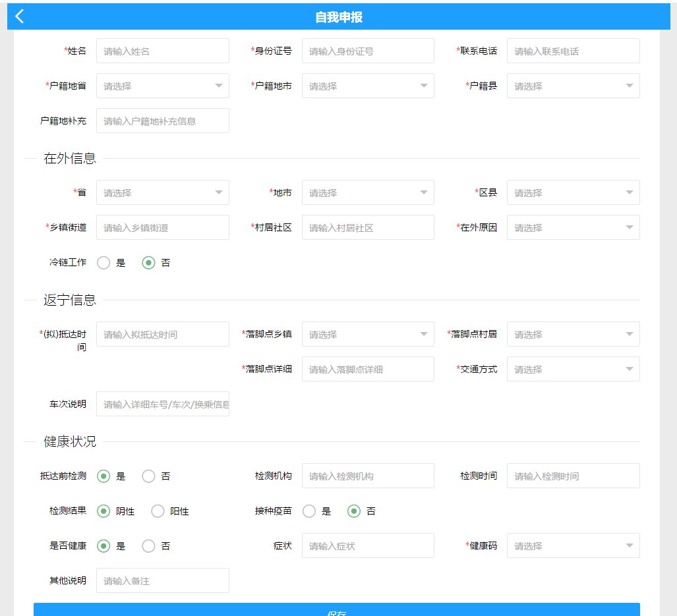The height and width of the screenshot is (616, 677).
Task: Click the (拟)抵达时间 input field
Action: click(162, 335)
